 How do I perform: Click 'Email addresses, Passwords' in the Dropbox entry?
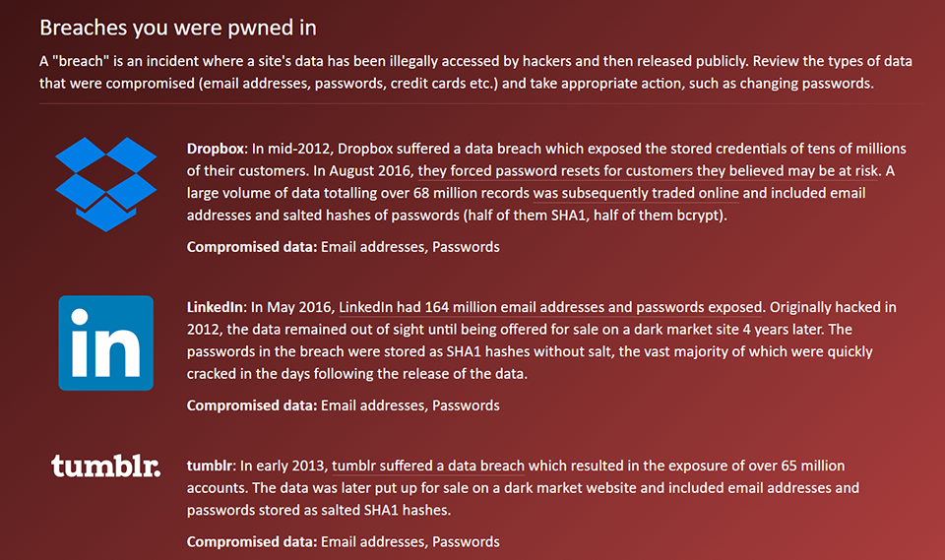click(x=410, y=247)
